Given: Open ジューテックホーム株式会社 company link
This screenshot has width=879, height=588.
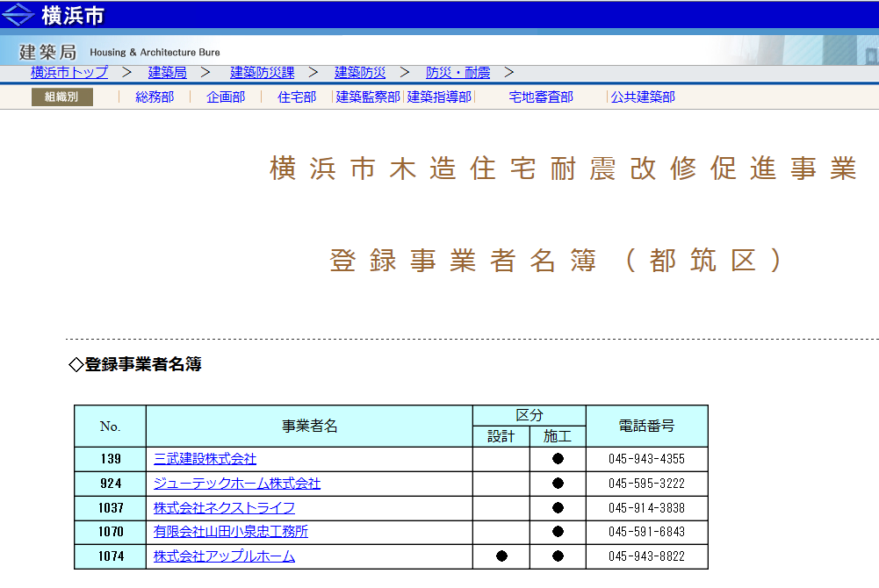Looking at the screenshot, I should click(x=237, y=484).
